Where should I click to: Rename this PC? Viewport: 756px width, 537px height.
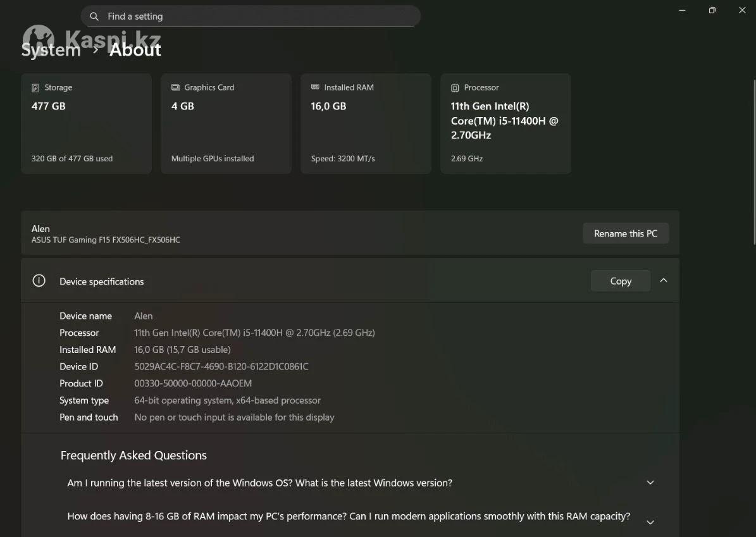(x=625, y=233)
